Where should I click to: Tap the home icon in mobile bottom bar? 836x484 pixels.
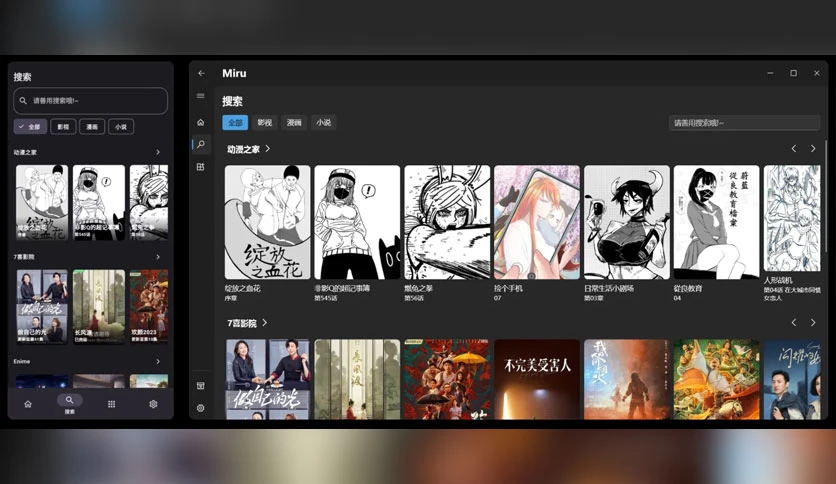click(x=28, y=404)
